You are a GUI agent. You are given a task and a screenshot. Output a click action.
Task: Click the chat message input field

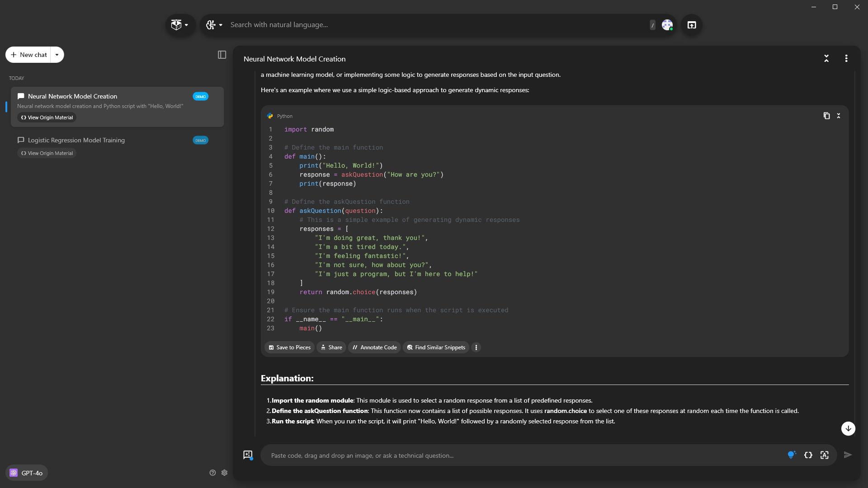pos(524,455)
